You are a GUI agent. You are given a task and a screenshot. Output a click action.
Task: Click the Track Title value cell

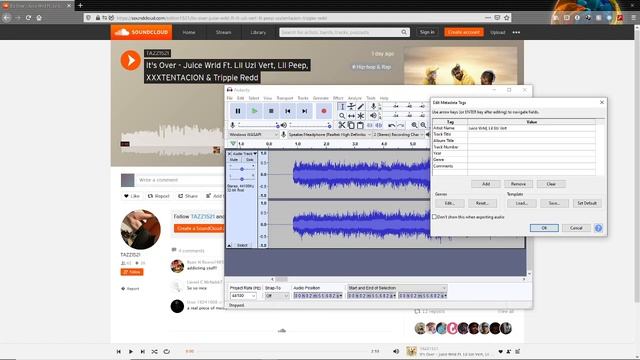[531, 134]
